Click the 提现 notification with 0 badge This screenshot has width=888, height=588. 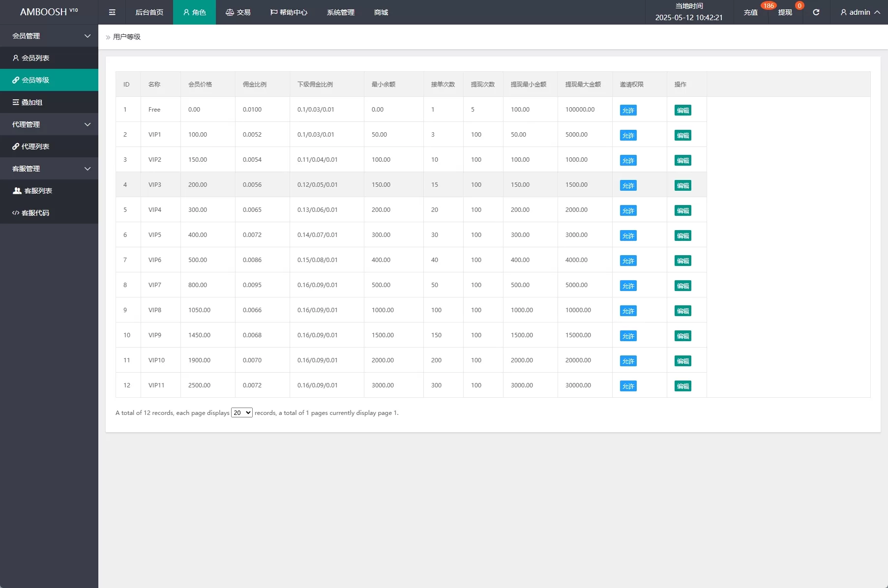[785, 12]
